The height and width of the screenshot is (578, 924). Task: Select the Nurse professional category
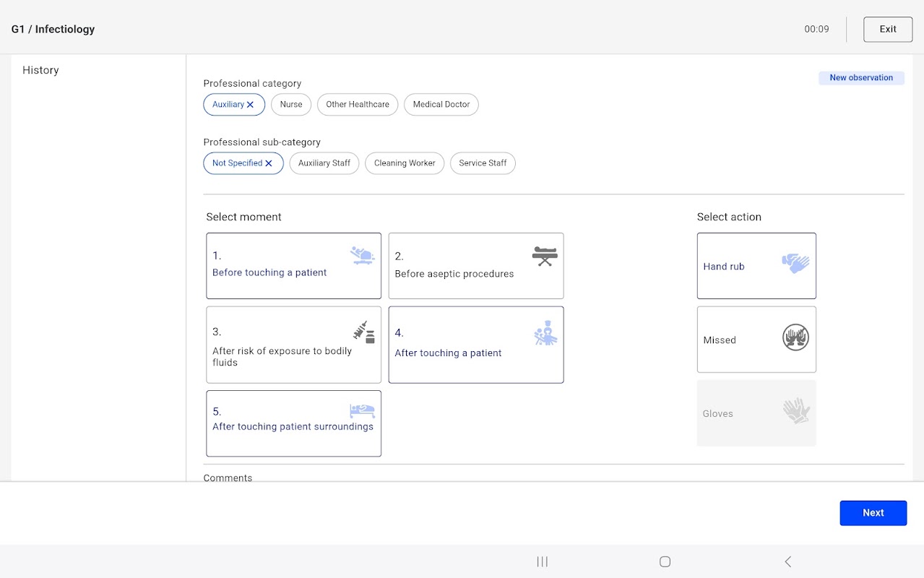[x=291, y=105]
